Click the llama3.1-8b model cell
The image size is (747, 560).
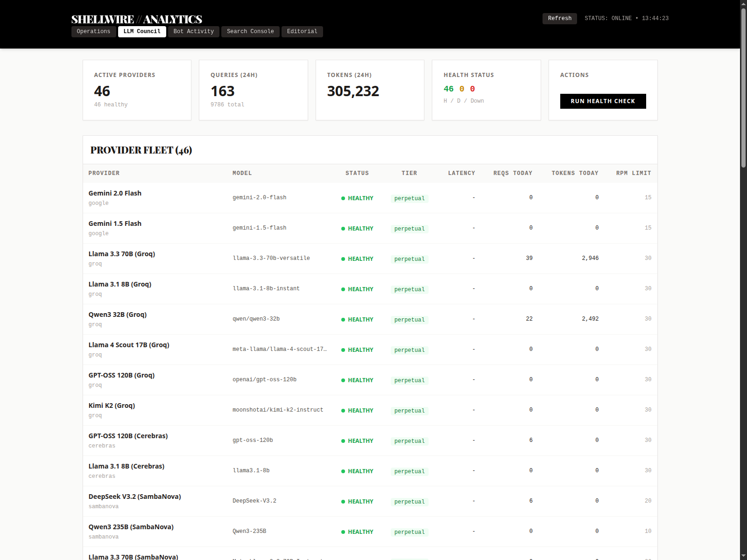[251, 470]
